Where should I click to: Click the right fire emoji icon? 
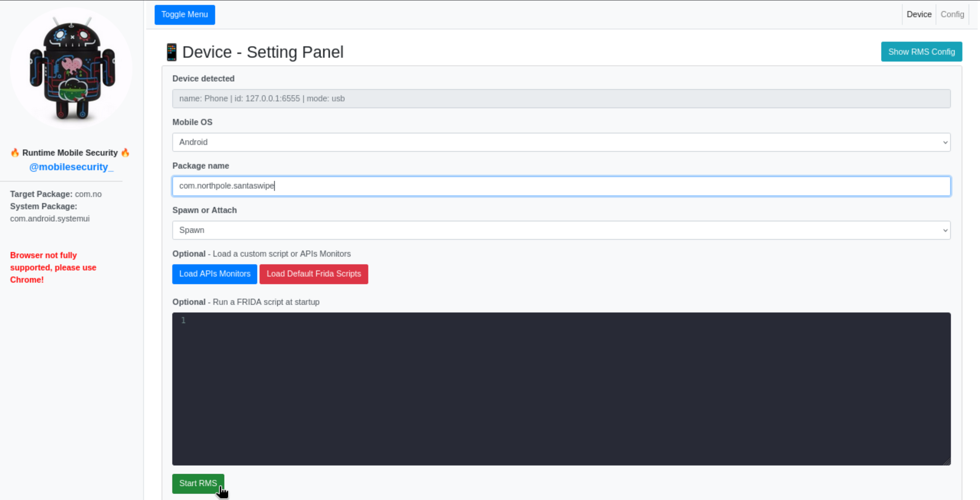125,153
